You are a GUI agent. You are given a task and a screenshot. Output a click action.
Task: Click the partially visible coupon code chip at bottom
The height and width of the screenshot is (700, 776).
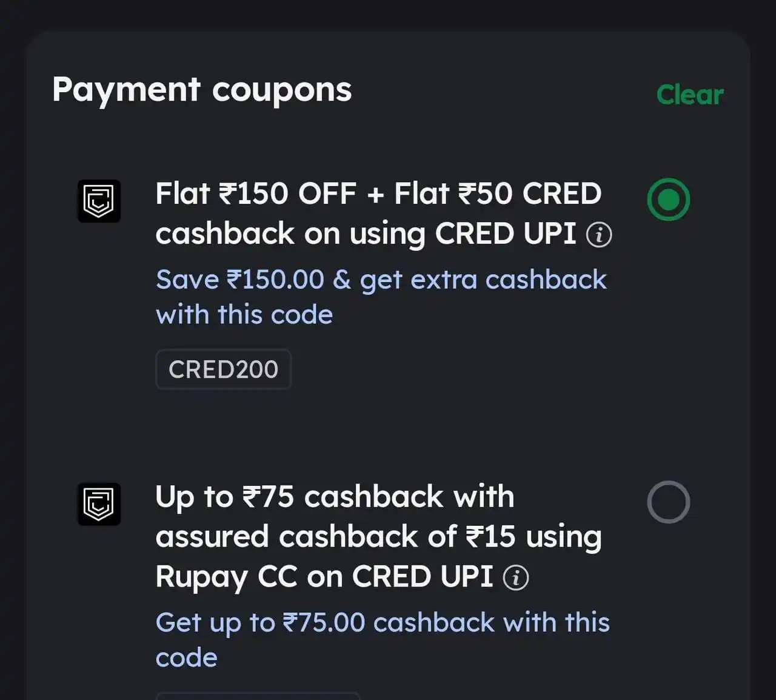coord(258,696)
